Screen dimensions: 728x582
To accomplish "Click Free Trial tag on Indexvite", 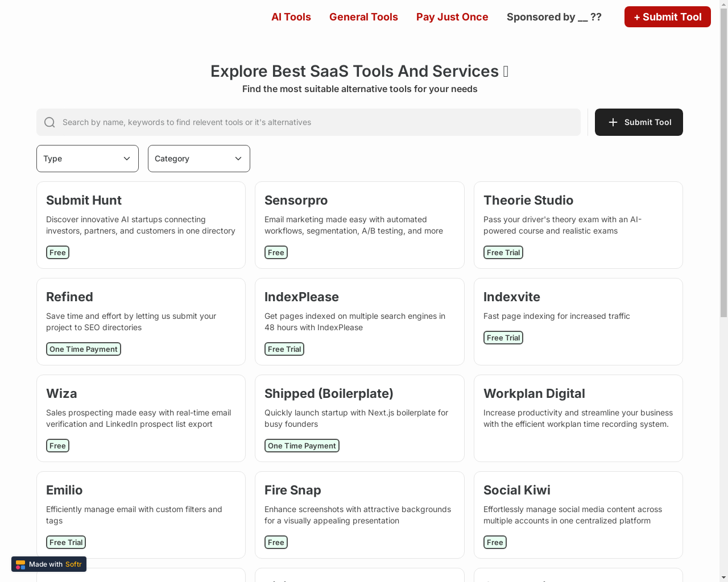I will [x=503, y=338].
